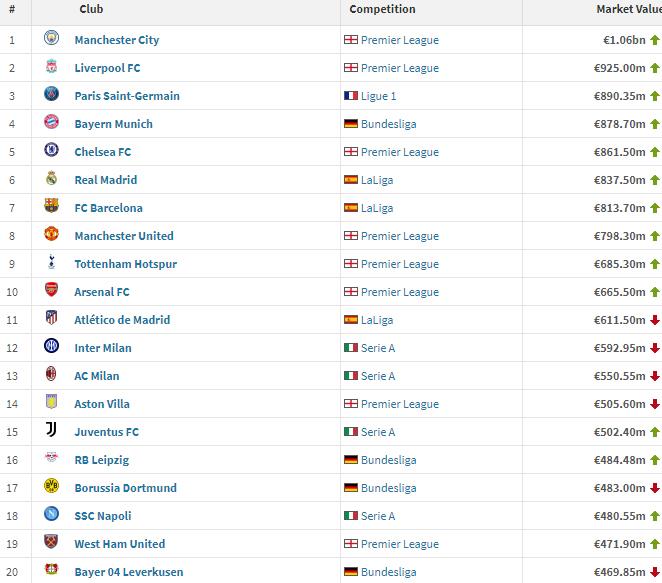Click the Manchester City club crest
This screenshot has width=662, height=583.
tap(51, 39)
